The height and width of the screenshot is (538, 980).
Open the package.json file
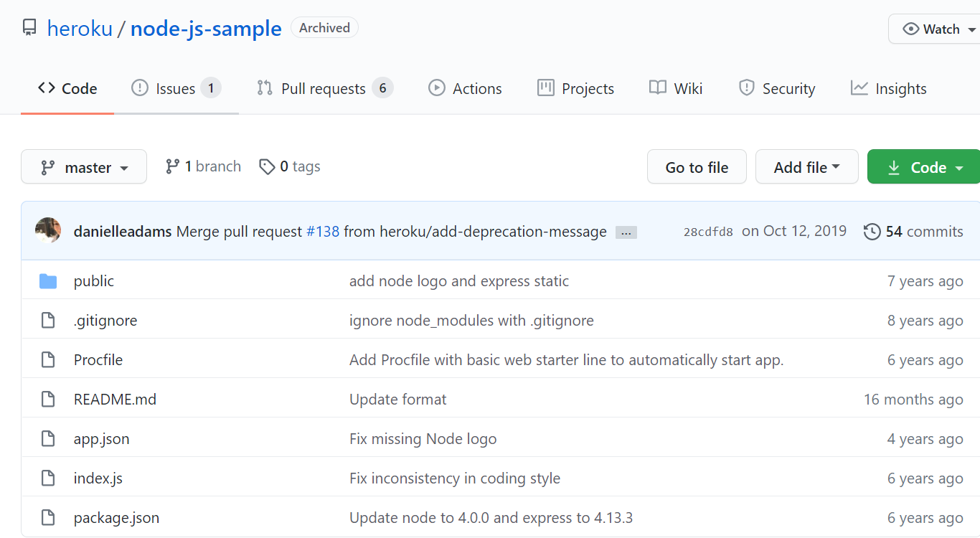click(x=116, y=518)
